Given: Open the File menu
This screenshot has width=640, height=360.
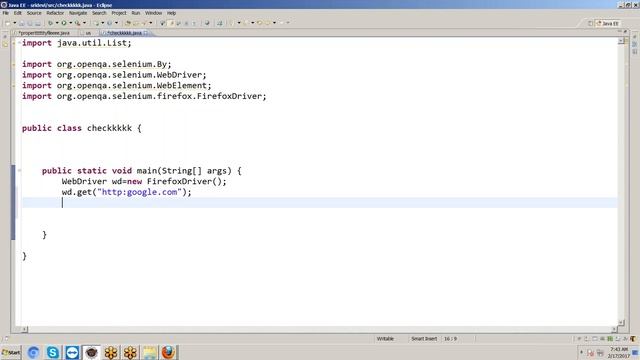Looking at the screenshot, I should pyautogui.click(x=5, y=13).
